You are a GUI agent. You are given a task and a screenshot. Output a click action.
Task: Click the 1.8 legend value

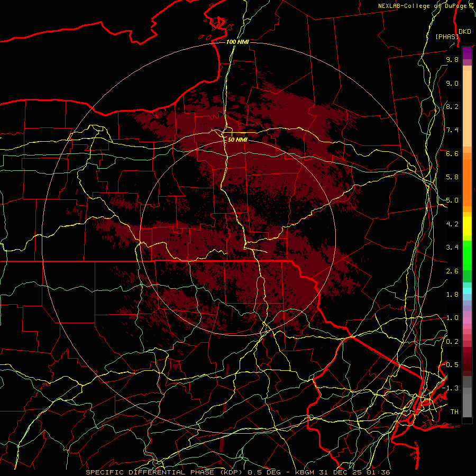[452, 295]
